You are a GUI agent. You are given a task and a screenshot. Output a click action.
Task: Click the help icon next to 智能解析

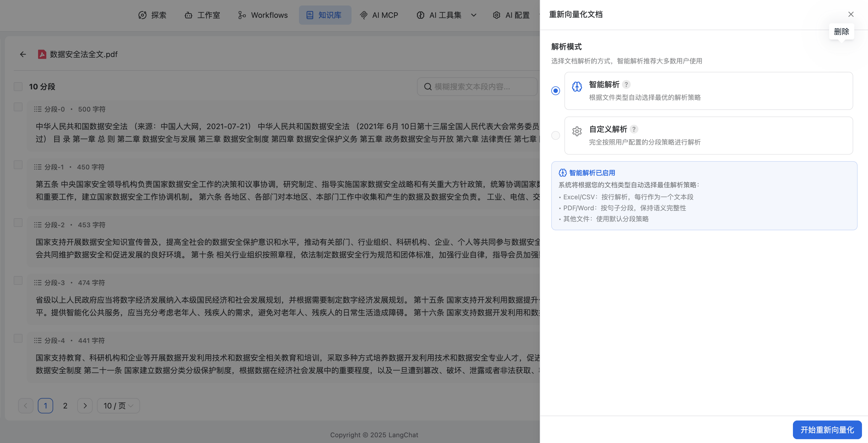pos(626,85)
